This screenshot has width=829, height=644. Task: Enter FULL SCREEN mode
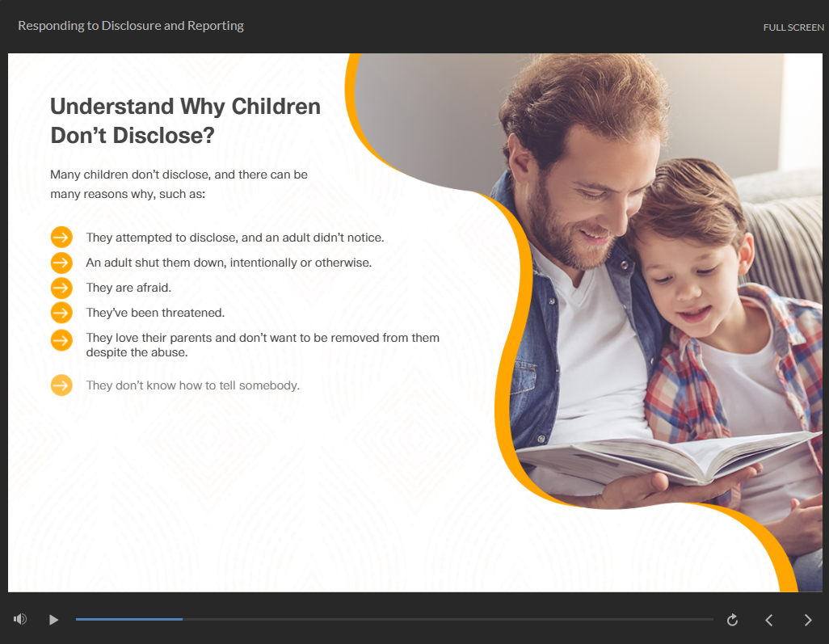pyautogui.click(x=793, y=27)
